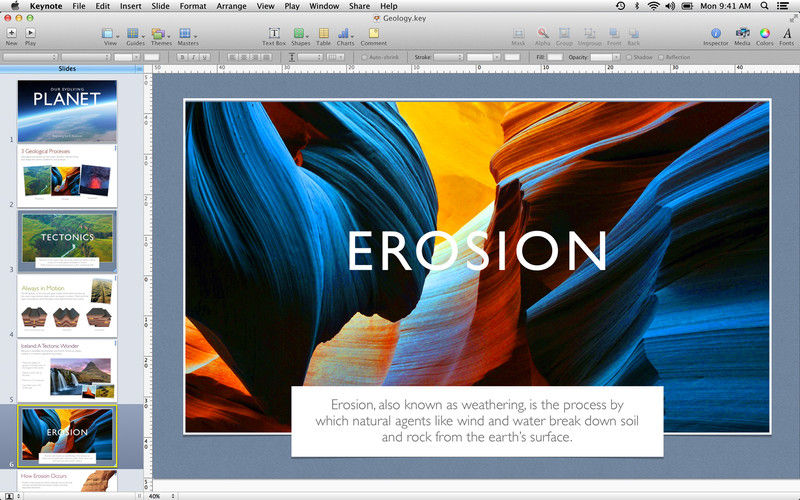Image resolution: width=800 pixels, height=500 pixels.
Task: Click the volume icon in menu bar
Action: (x=670, y=6)
